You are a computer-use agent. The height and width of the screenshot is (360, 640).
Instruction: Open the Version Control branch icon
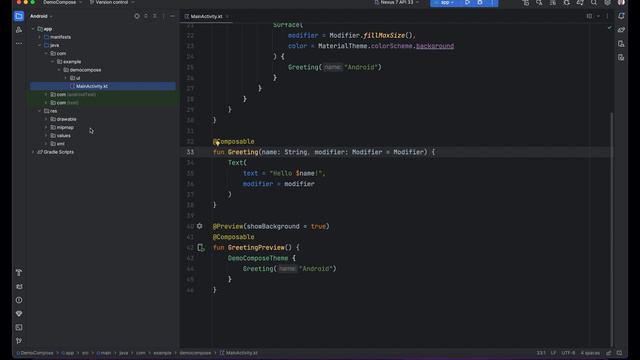click(x=19, y=341)
